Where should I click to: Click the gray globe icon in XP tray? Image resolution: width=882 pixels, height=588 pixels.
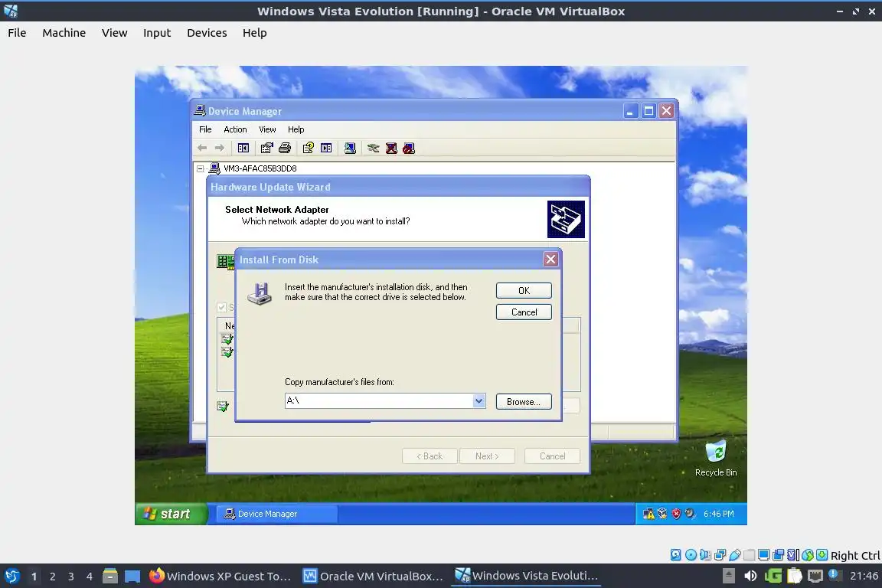click(690, 514)
